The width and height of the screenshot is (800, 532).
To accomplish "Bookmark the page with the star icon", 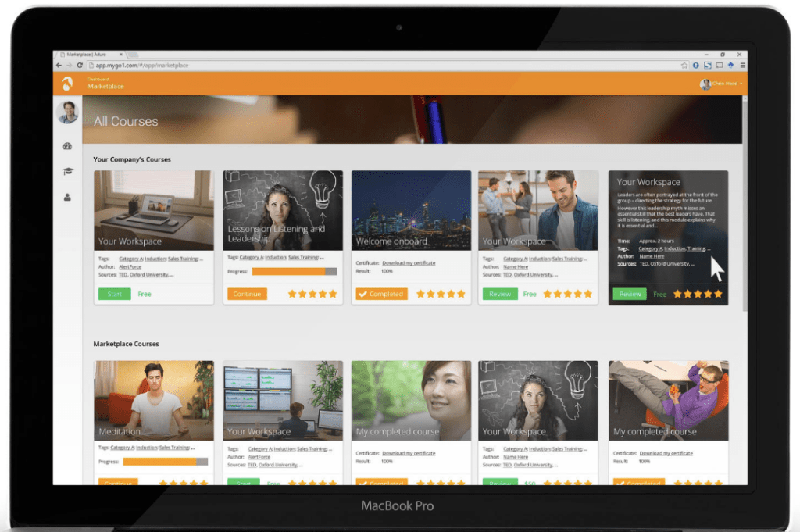I will click(x=684, y=66).
